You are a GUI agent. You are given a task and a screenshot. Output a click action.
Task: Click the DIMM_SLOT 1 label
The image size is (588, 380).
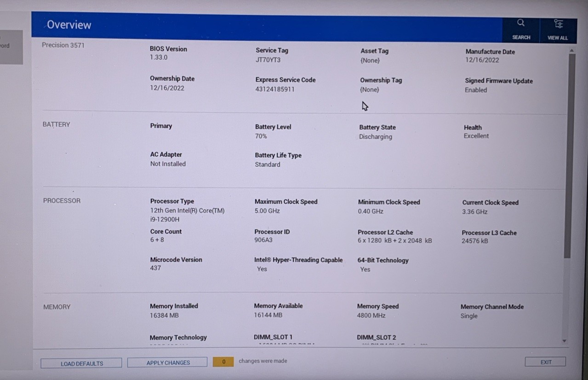click(273, 337)
